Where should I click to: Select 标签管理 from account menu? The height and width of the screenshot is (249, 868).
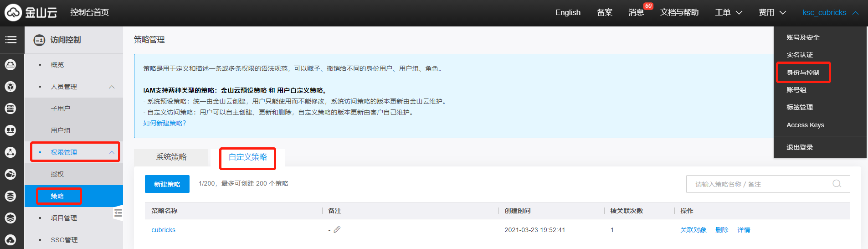click(x=800, y=107)
